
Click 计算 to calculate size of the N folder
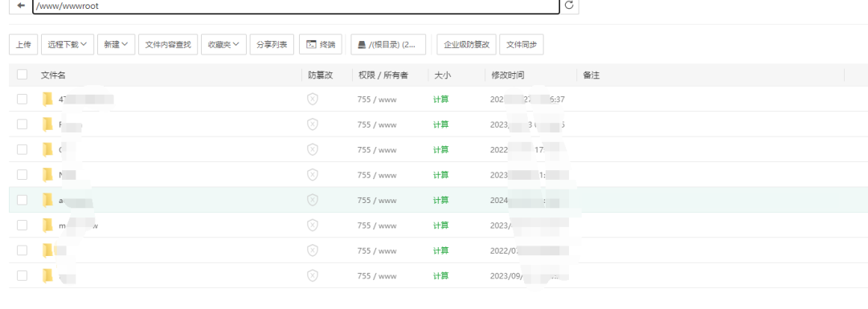coord(440,175)
